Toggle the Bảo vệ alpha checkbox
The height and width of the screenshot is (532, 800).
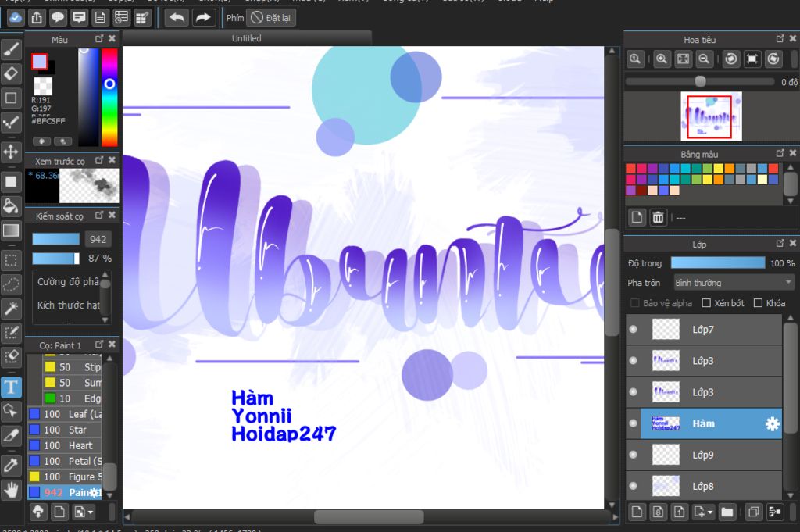point(634,303)
